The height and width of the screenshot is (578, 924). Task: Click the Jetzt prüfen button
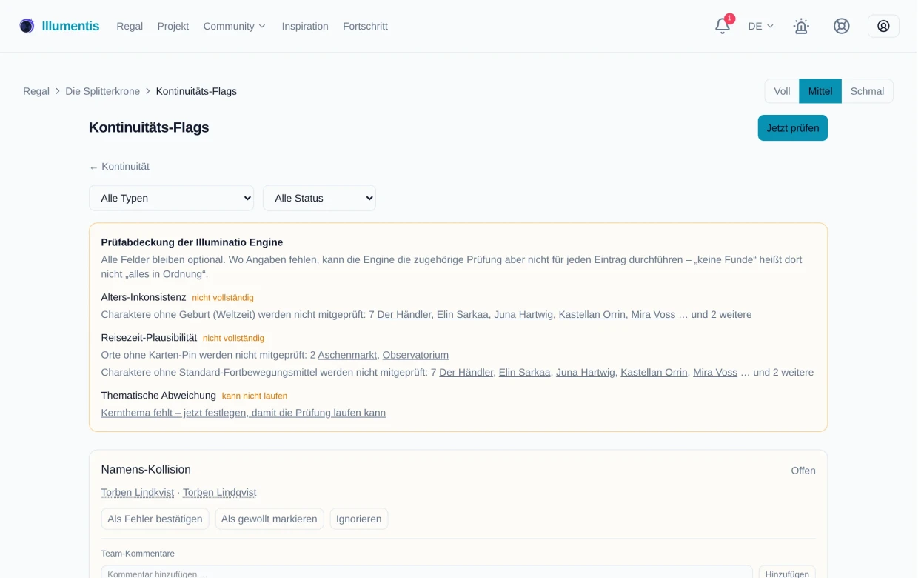click(x=792, y=128)
